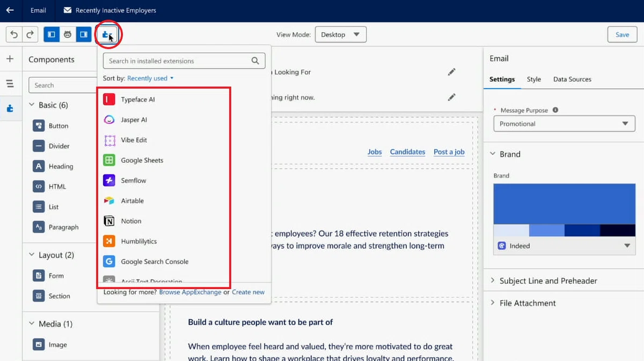
Task: Click the pencil icon beside 'ning right now.'
Action: 452,97
